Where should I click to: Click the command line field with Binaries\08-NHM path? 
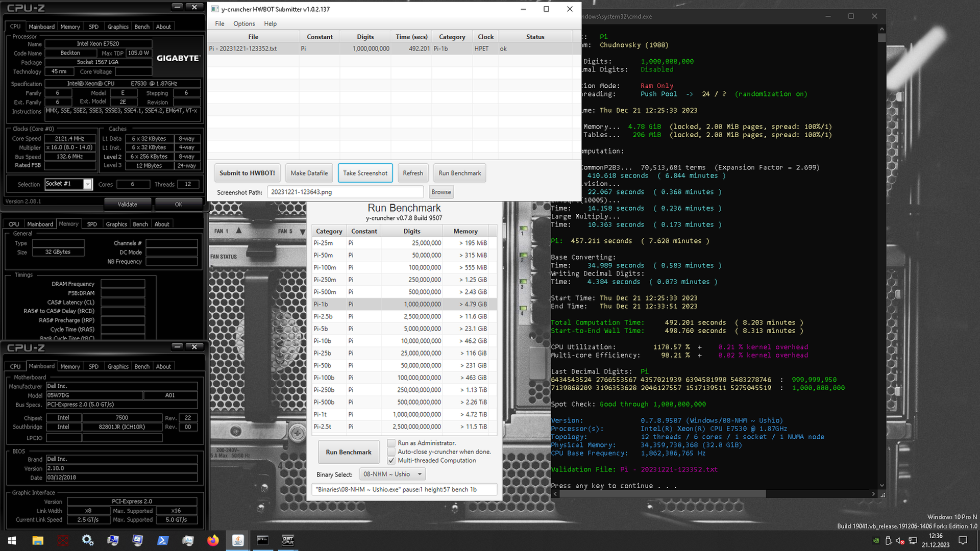point(404,489)
